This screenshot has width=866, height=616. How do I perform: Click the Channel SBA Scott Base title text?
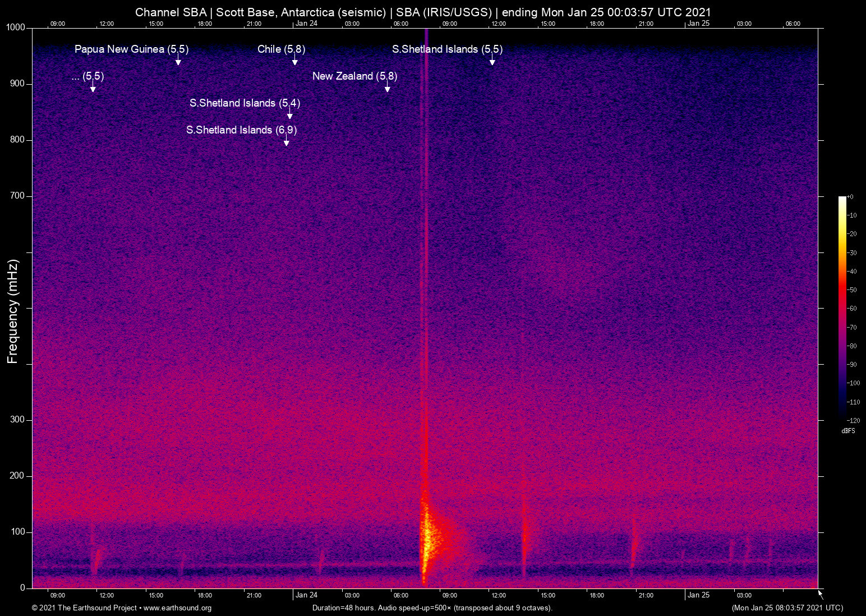tap(423, 12)
